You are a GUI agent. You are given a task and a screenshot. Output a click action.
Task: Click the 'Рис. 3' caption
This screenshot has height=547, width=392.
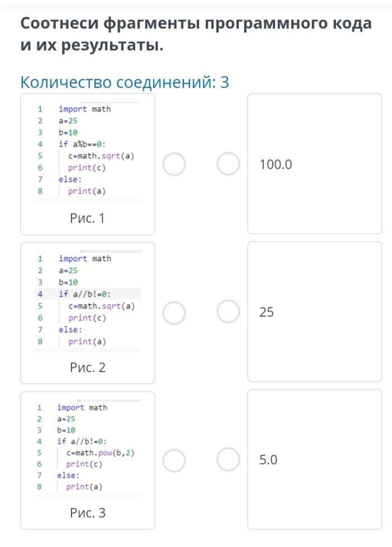coord(87,513)
